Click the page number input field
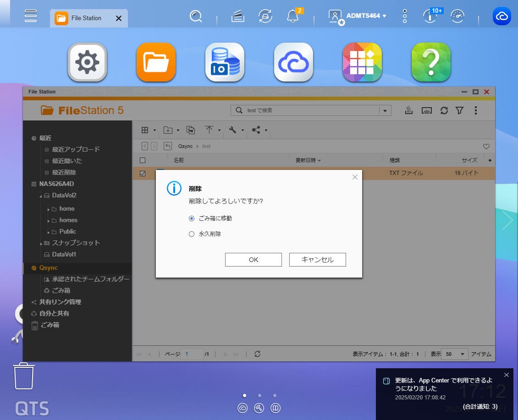Screen dimensions: 518x420 [x=192, y=354]
